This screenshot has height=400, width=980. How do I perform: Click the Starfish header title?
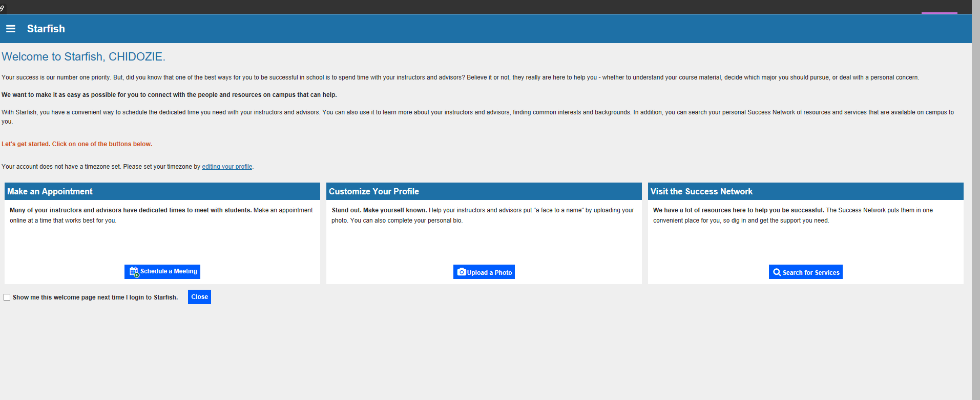46,29
